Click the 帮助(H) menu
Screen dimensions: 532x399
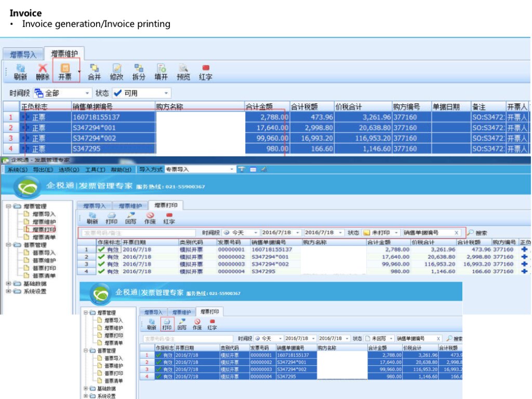tap(121, 169)
